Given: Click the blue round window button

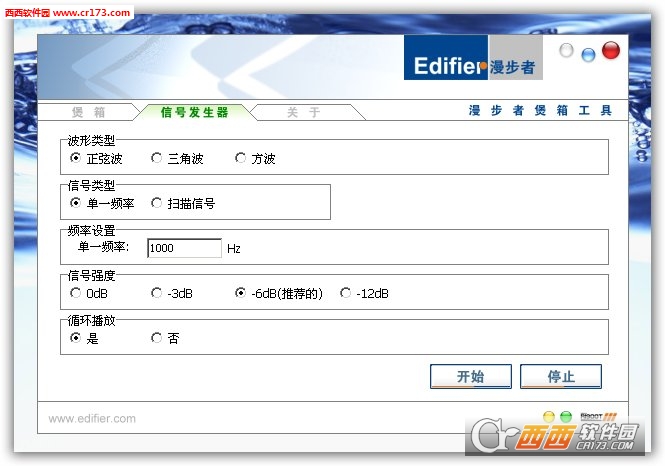Looking at the screenshot, I should pos(588,55).
